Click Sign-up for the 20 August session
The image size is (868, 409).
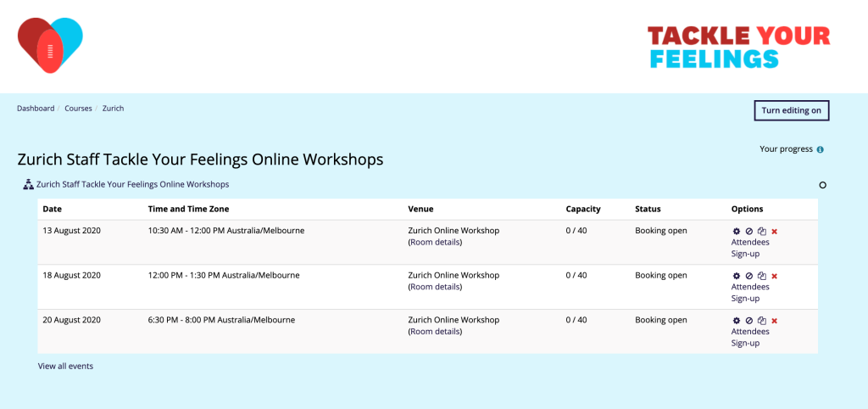click(x=745, y=343)
